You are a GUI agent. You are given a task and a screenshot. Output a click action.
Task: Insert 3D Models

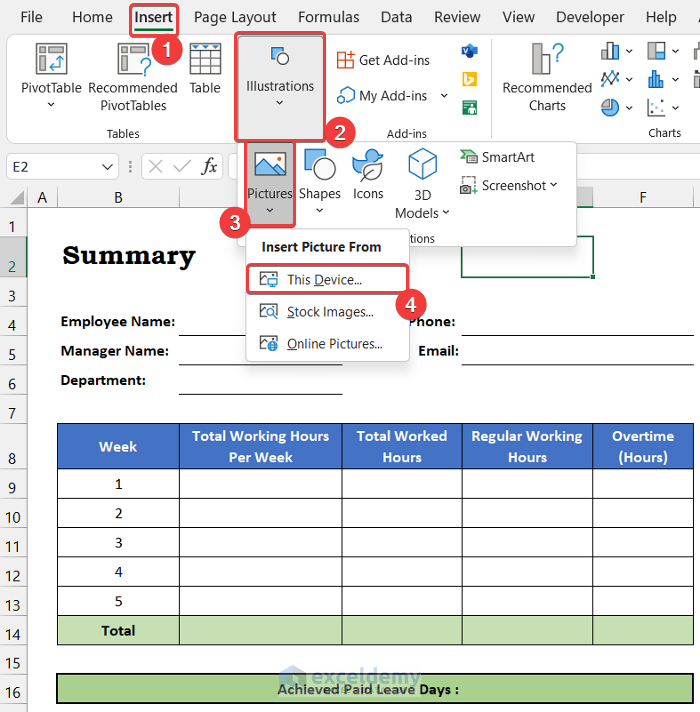(x=422, y=184)
